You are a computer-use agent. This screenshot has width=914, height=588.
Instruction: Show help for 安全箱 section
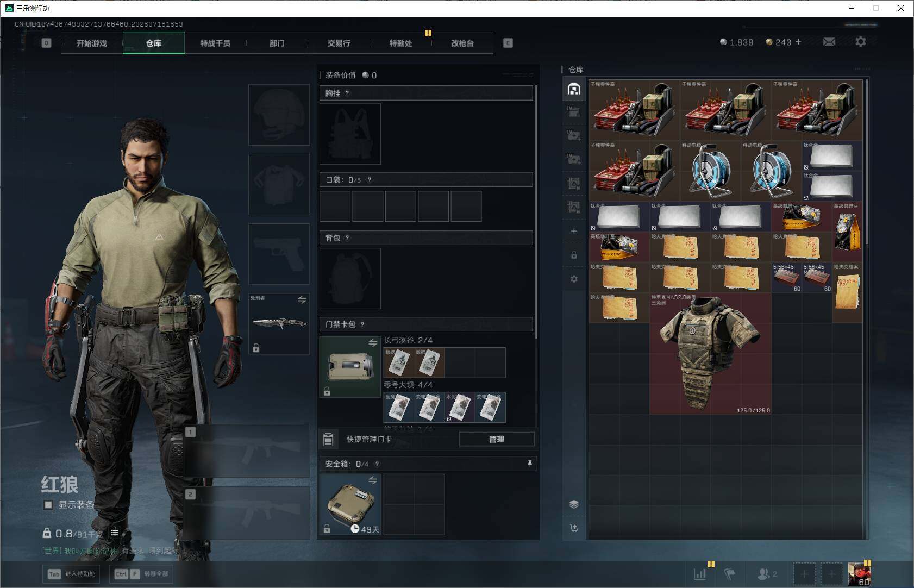(x=377, y=464)
